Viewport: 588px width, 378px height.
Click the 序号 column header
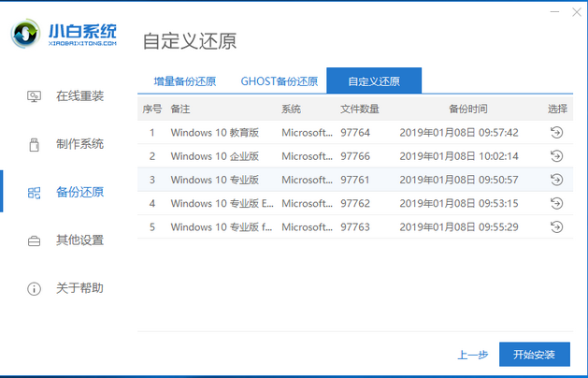151,109
